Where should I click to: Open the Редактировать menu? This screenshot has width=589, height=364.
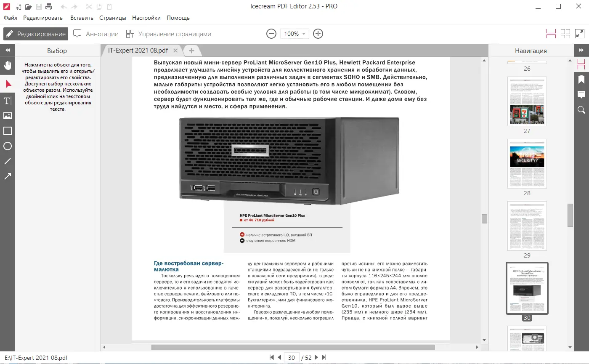(43, 18)
